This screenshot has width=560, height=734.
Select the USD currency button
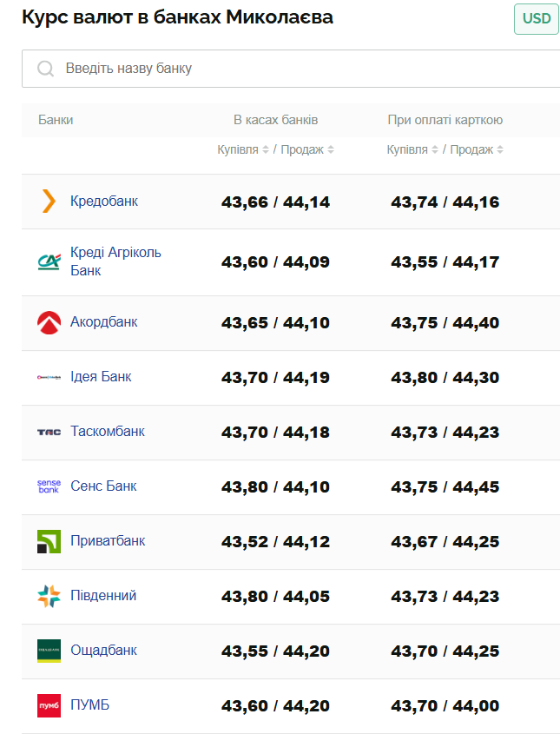(536, 19)
